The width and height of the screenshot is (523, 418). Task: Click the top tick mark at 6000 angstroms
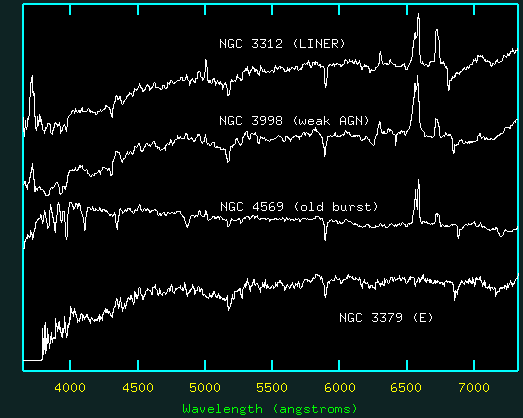pos(339,9)
